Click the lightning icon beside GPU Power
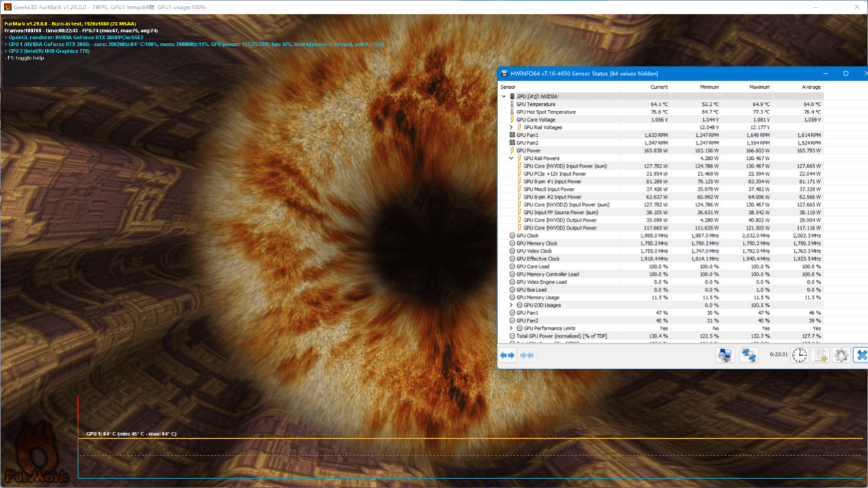 512,151
